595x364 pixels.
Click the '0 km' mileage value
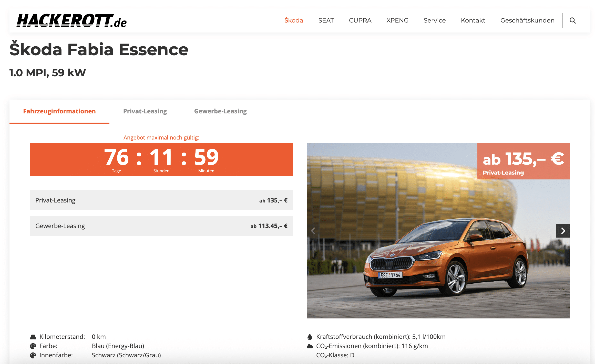point(99,337)
